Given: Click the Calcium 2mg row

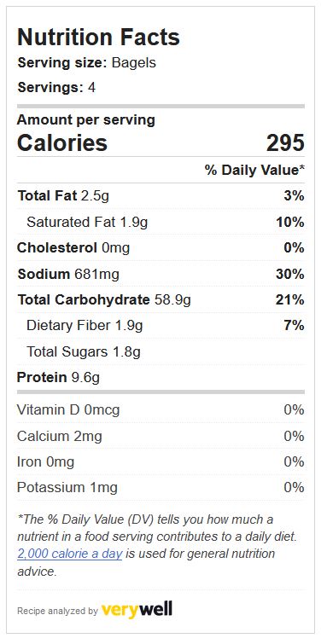Looking at the screenshot, I should pyautogui.click(x=161, y=436).
